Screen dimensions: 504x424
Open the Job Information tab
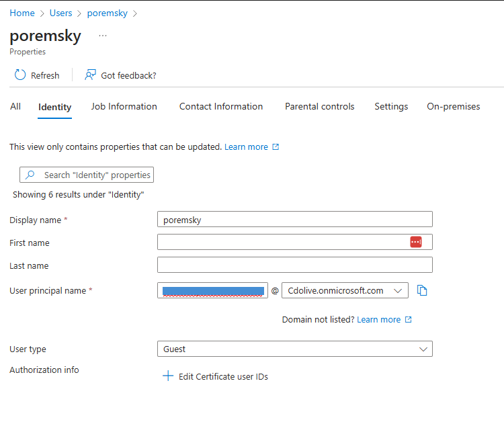pos(124,106)
